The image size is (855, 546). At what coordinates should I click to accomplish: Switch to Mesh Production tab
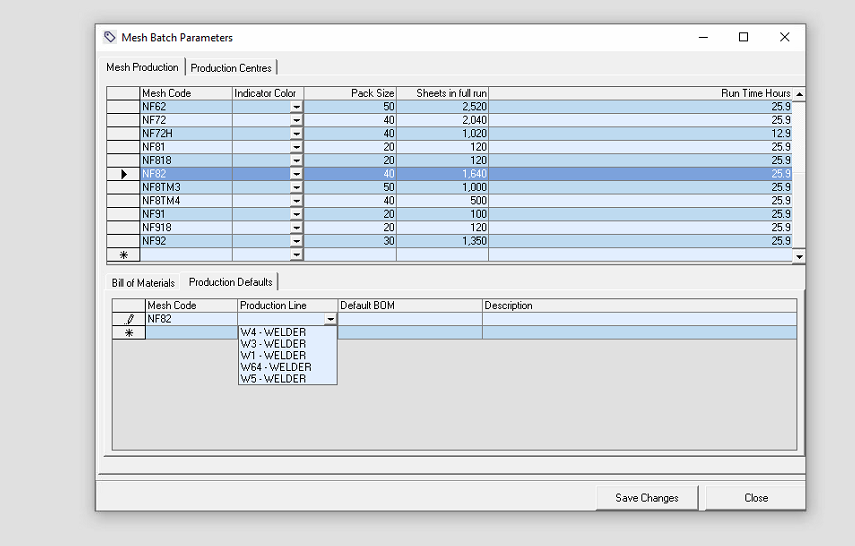(x=142, y=67)
